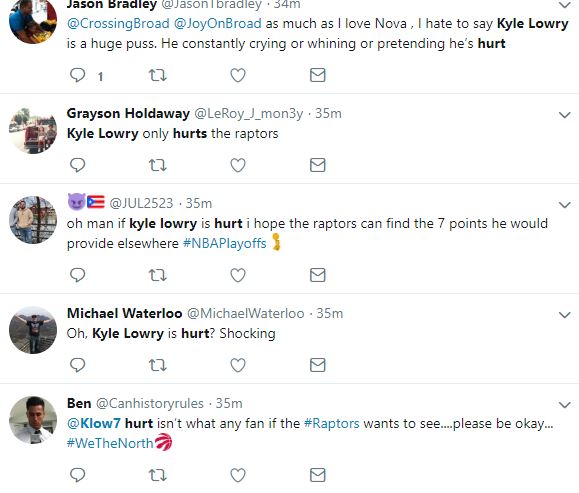
Task: Open the @Klow7 profile mention
Action: pyautogui.click(x=94, y=423)
